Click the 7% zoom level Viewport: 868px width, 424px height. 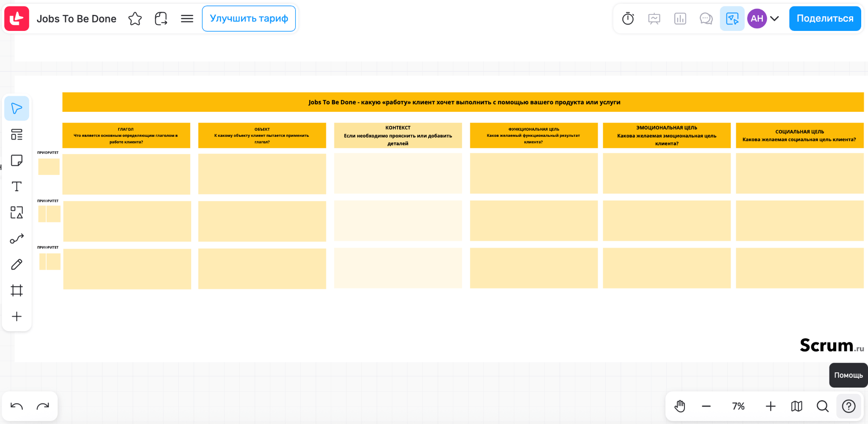point(738,406)
